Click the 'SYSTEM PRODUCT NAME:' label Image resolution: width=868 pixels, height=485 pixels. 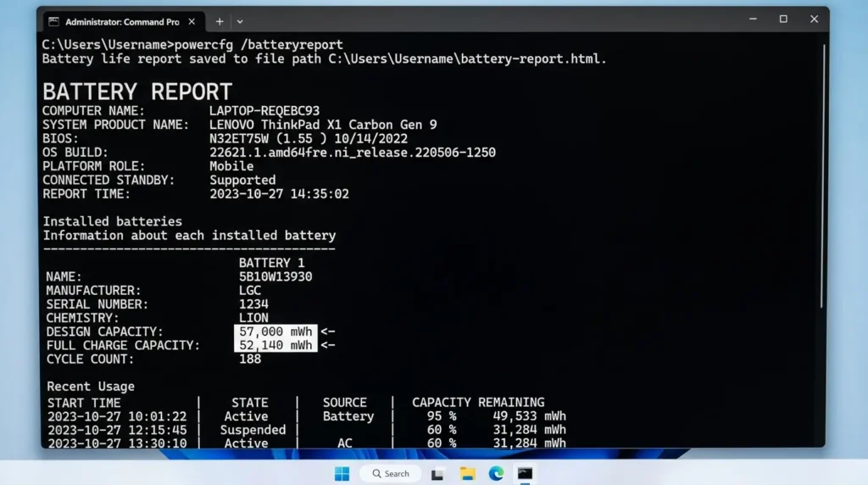pos(115,125)
